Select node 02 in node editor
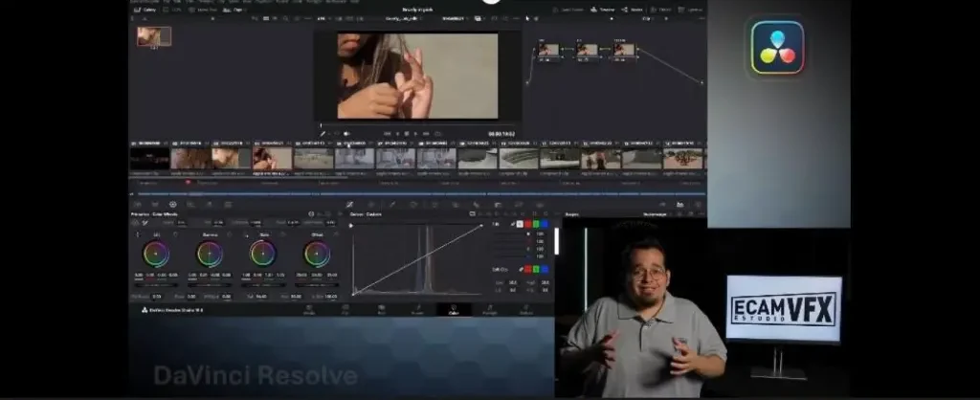 pyautogui.click(x=587, y=50)
